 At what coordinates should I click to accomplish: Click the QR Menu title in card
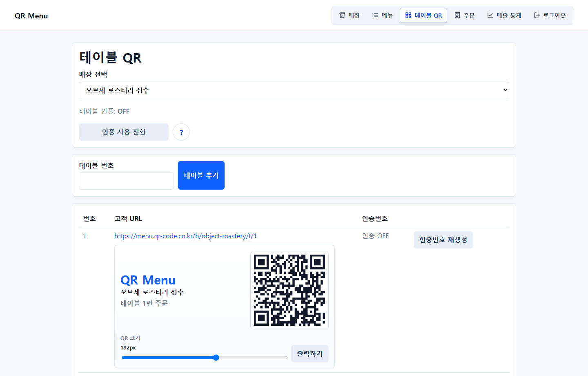[x=148, y=280]
